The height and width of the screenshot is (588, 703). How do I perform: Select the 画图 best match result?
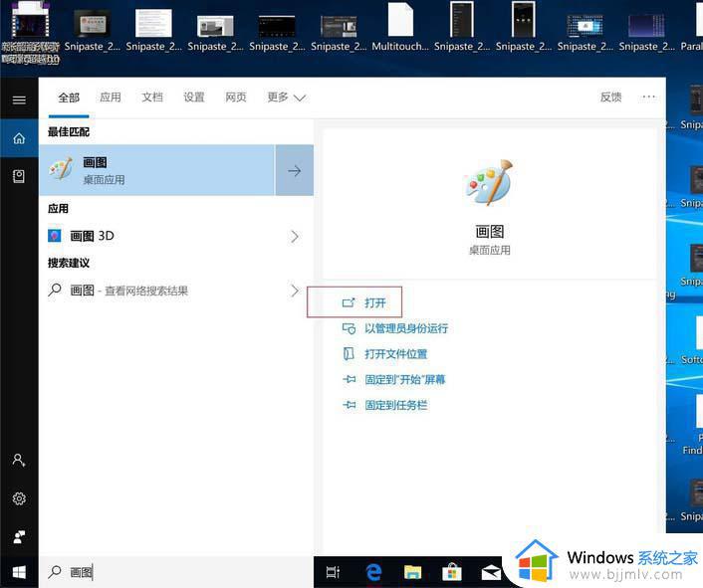[x=157, y=170]
